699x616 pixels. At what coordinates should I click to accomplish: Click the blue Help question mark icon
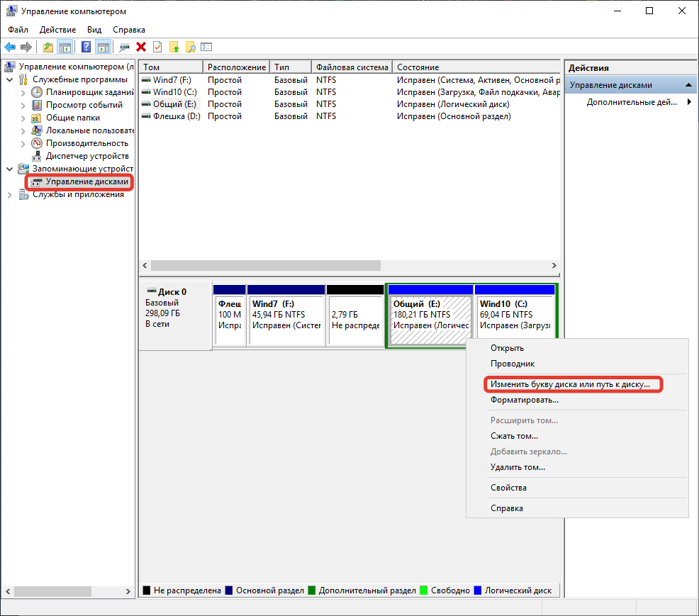click(86, 47)
